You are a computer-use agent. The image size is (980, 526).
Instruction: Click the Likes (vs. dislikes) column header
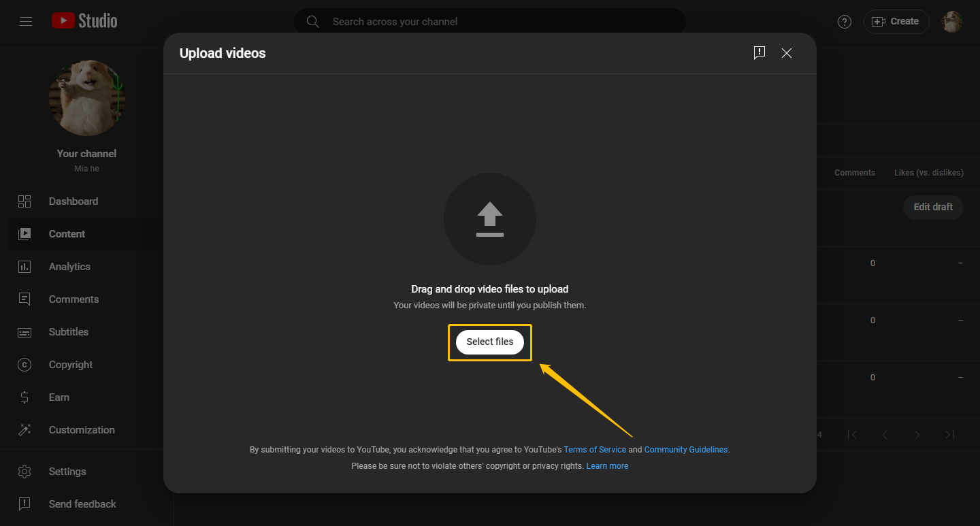click(929, 173)
